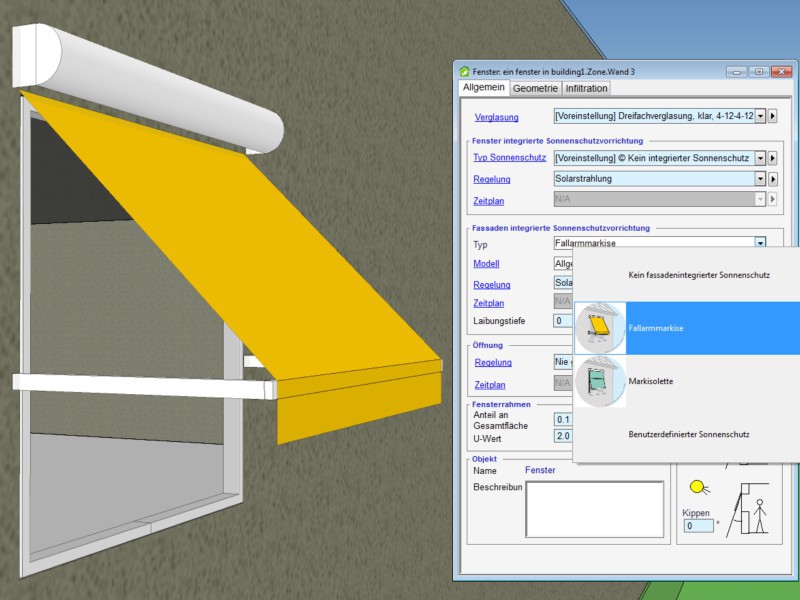Open Regelung link under Fassaden integrierte Sonnenschutzvorrichtung
The width and height of the screenshot is (800, 600).
[491, 285]
